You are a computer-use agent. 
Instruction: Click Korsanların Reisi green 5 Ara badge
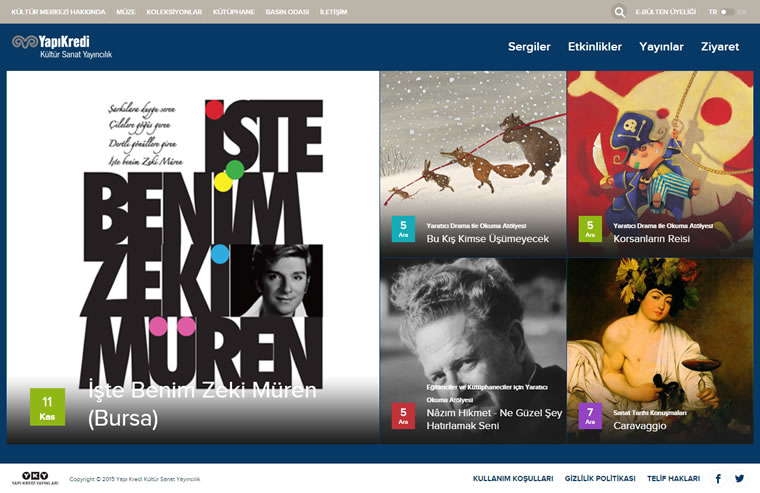(590, 229)
